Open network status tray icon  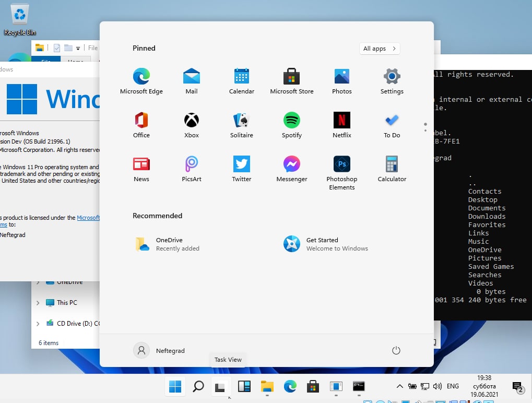[424, 386]
